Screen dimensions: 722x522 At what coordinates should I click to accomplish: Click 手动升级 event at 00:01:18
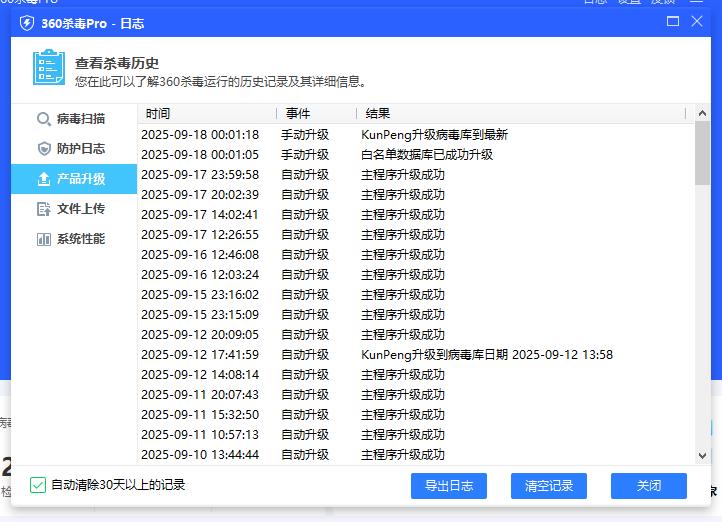(305, 135)
